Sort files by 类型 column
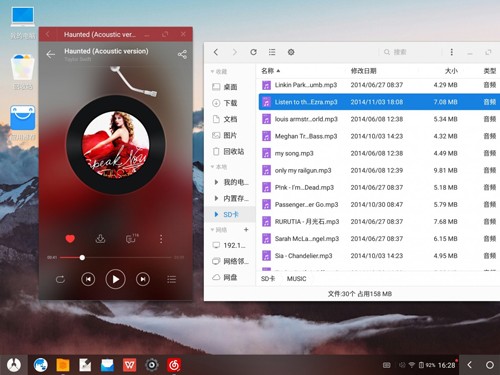 (490, 71)
